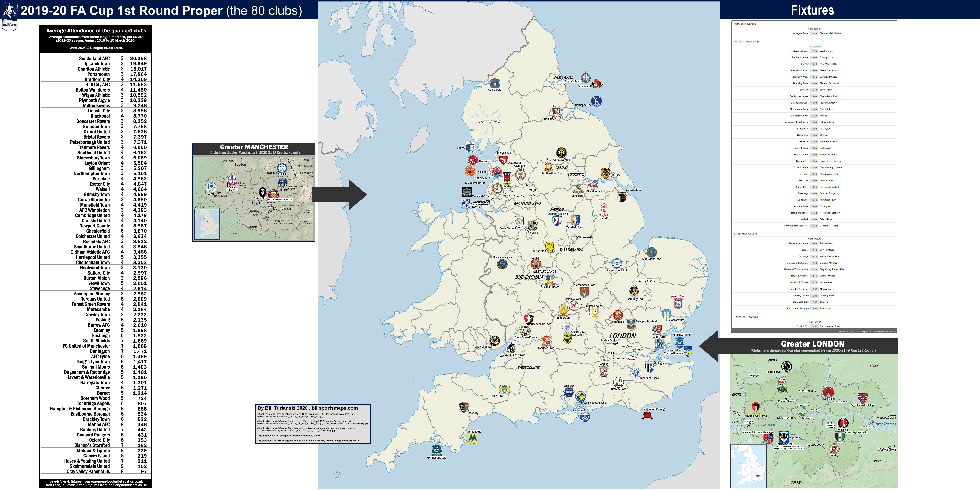
Task: Click the Ipswich Town crest
Action: tap(678, 303)
